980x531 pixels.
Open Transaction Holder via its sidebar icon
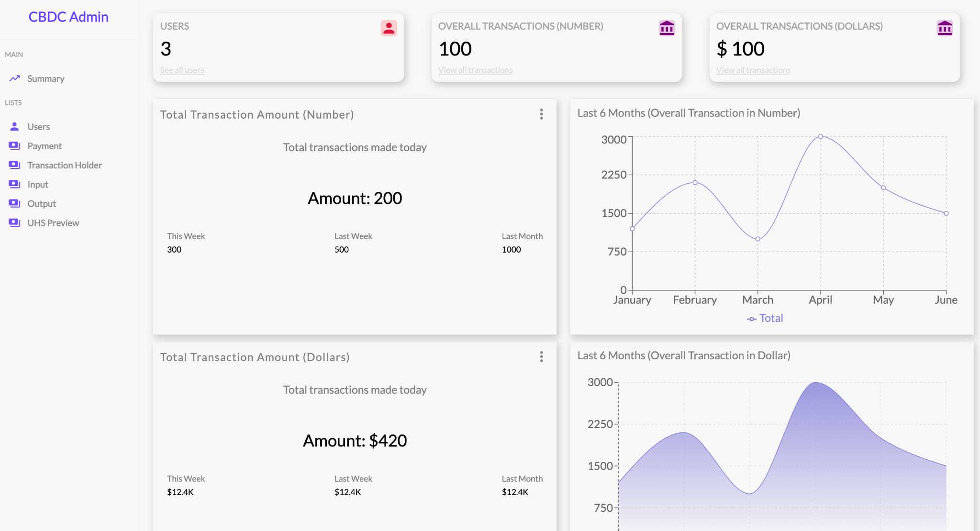14,165
